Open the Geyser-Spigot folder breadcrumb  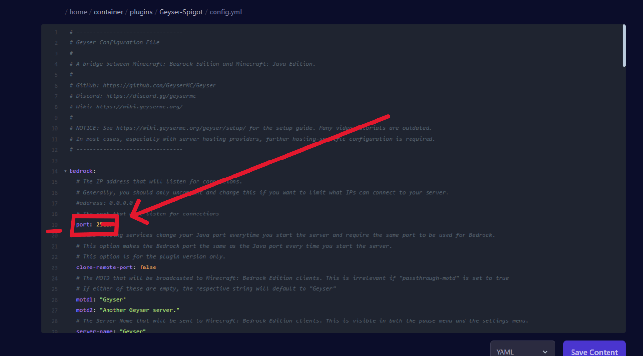point(180,12)
